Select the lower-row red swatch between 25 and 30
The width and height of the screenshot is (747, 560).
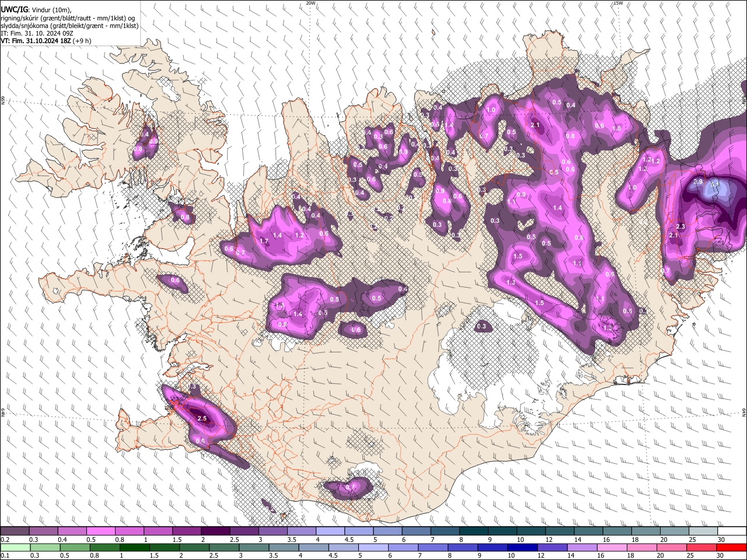701,547
